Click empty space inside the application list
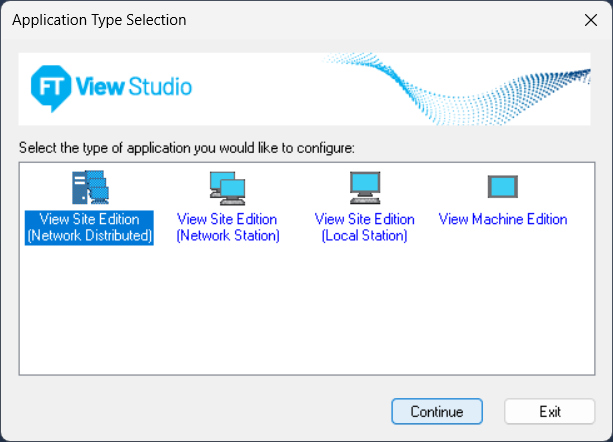Viewport: 613px width, 442px height. click(x=300, y=320)
